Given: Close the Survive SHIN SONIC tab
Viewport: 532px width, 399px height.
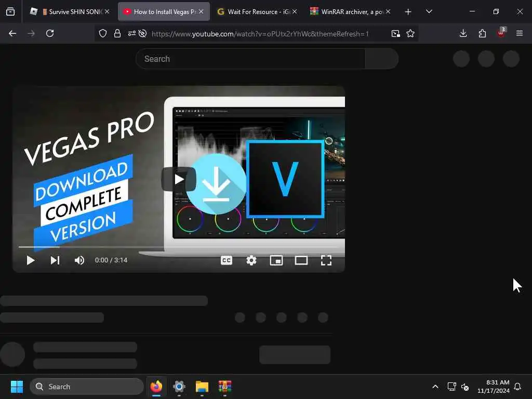Looking at the screenshot, I should pyautogui.click(x=107, y=11).
